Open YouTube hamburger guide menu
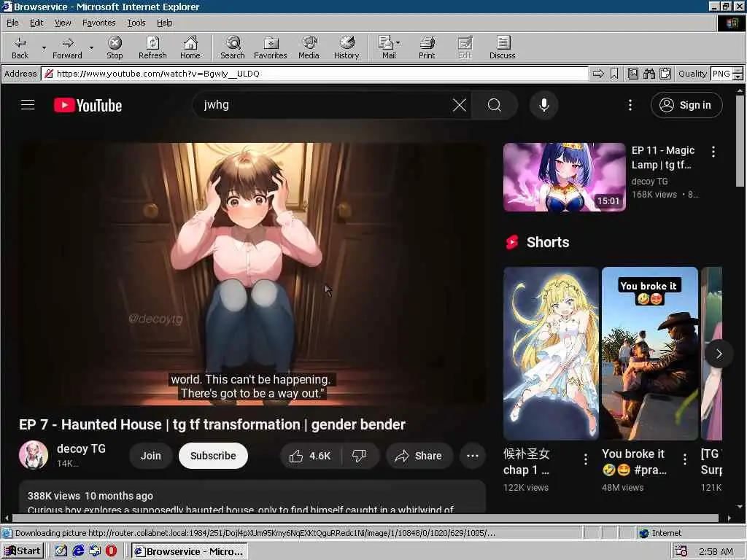This screenshot has width=747, height=560. pyautogui.click(x=28, y=105)
